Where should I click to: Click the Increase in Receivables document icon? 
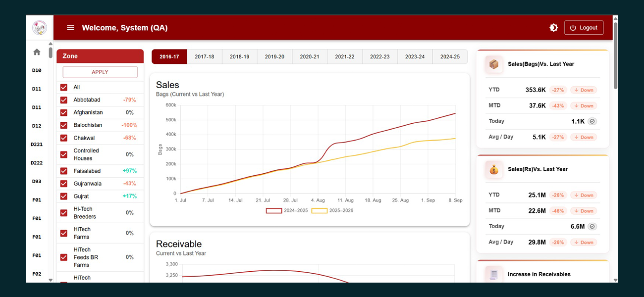(494, 274)
